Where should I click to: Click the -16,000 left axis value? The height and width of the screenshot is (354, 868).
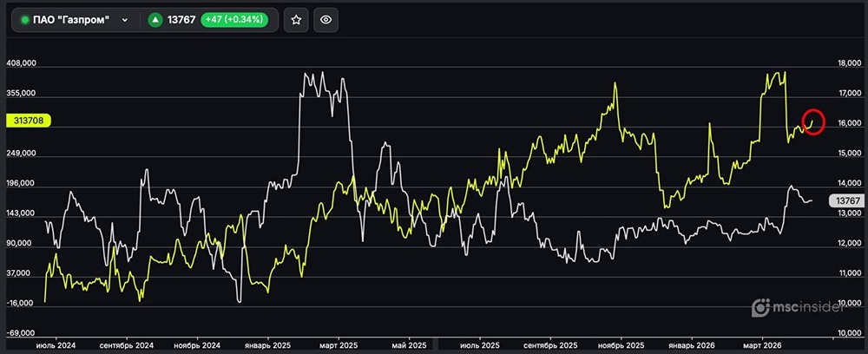click(22, 304)
